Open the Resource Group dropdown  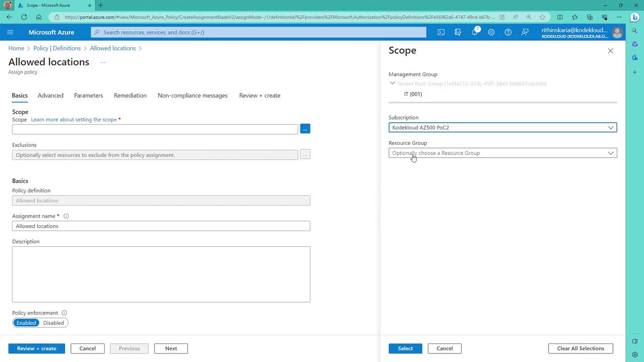point(503,153)
